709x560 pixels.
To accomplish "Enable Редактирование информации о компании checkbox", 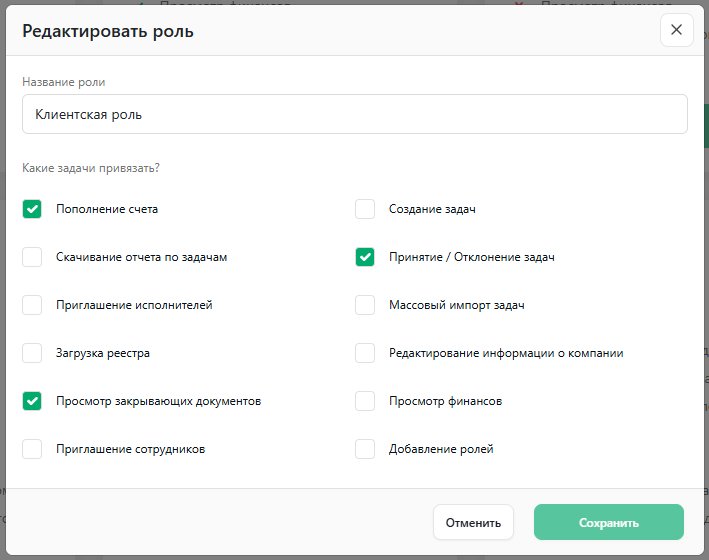I will [365, 353].
